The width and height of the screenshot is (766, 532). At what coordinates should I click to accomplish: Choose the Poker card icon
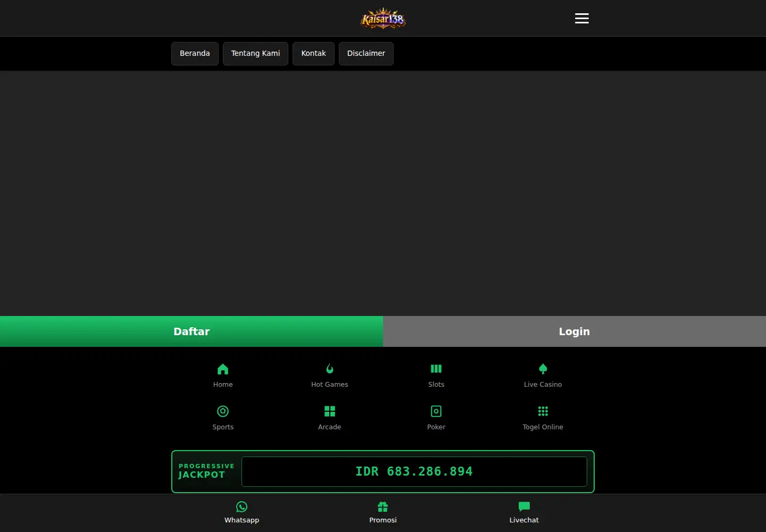click(436, 411)
